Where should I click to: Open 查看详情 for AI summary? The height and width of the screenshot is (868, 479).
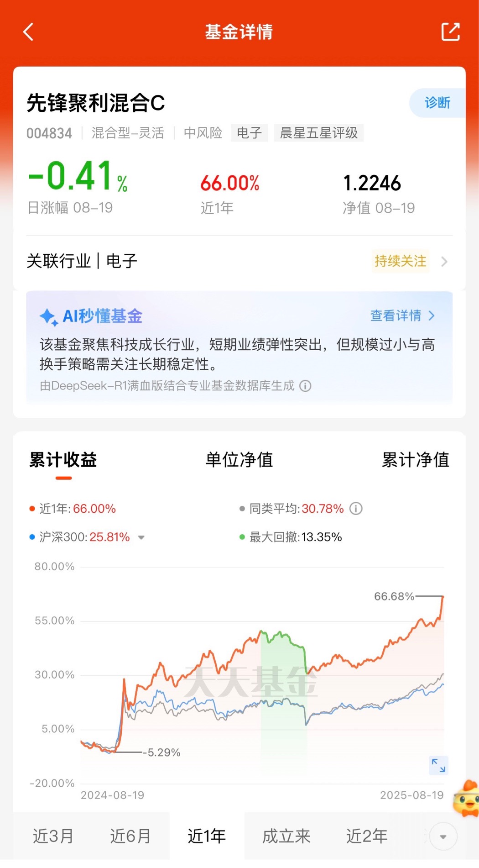[402, 316]
